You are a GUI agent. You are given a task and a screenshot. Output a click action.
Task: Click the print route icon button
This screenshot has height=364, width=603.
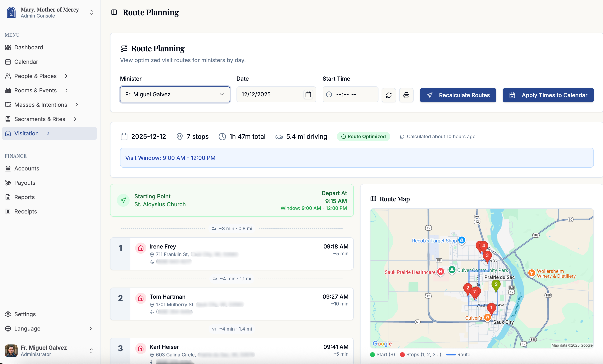(x=406, y=95)
